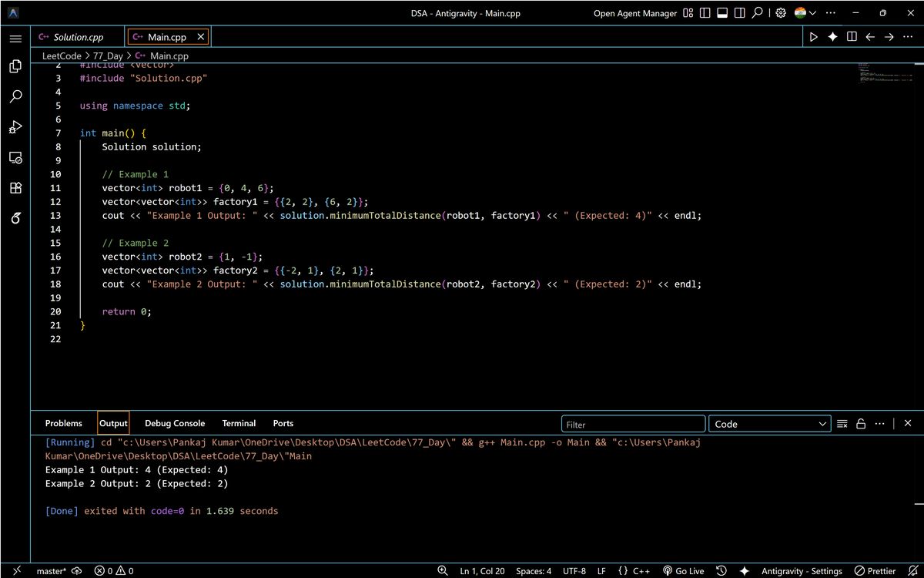The height and width of the screenshot is (578, 924).
Task: Open the settings gear in title bar
Action: click(781, 13)
